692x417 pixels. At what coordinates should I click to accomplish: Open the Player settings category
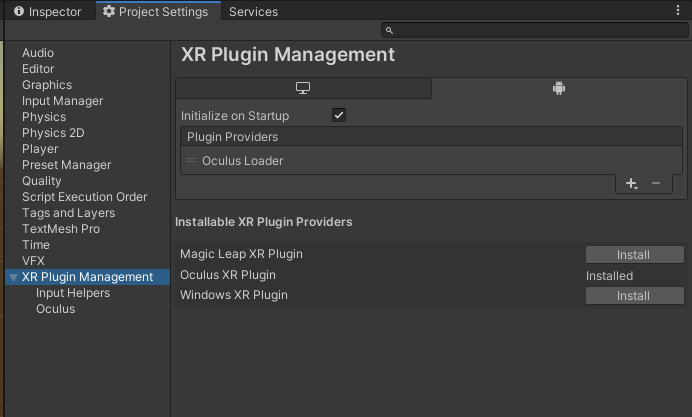[x=40, y=149]
